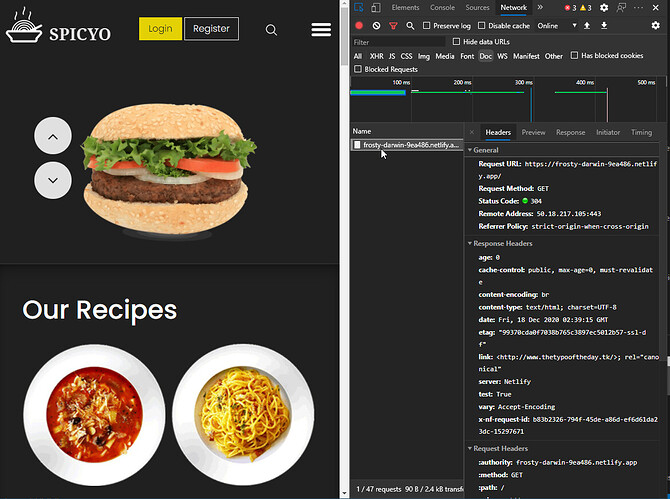Filter requests by All

click(x=358, y=56)
